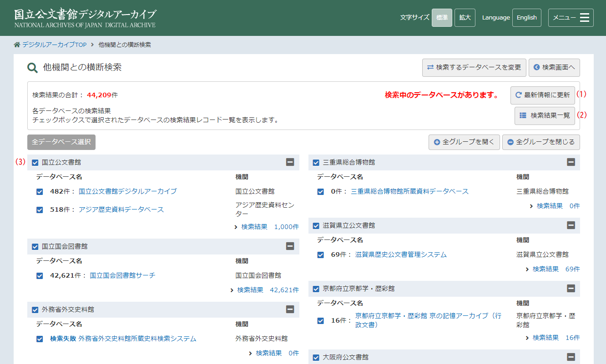
Task: Click the 国立公文書館デジタルアーカイブ header logo
Action: [x=85, y=18]
